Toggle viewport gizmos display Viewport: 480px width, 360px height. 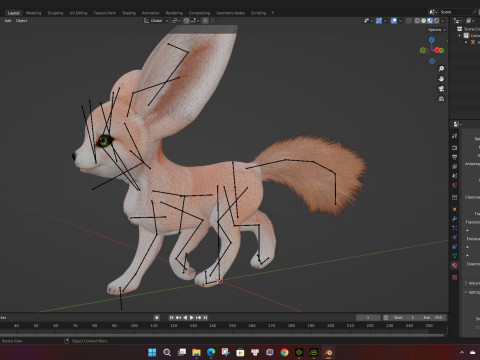tap(379, 21)
